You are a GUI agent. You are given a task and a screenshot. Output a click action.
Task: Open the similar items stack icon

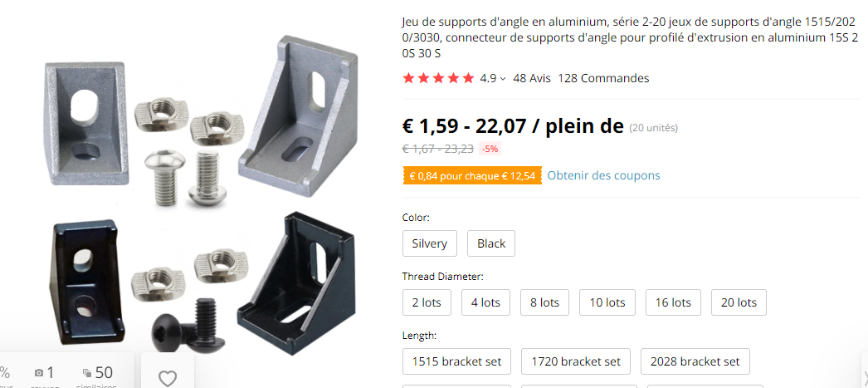88,373
